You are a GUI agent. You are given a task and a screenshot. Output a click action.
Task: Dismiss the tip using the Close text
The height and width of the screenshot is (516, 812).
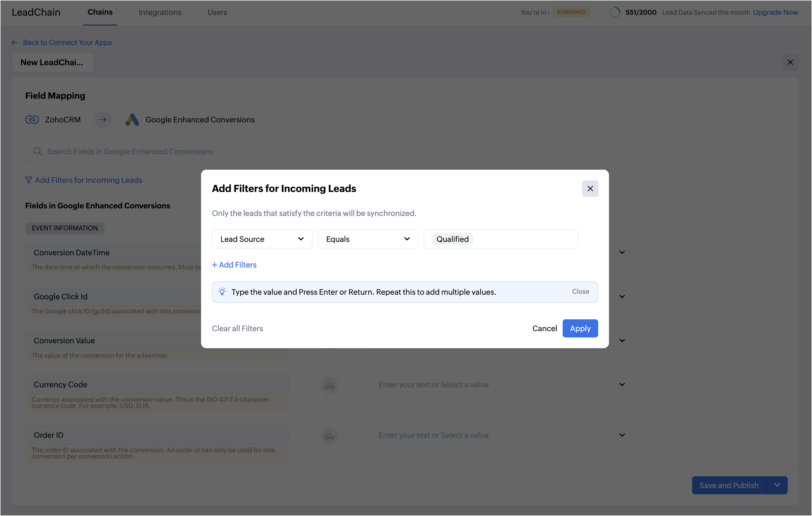click(580, 292)
